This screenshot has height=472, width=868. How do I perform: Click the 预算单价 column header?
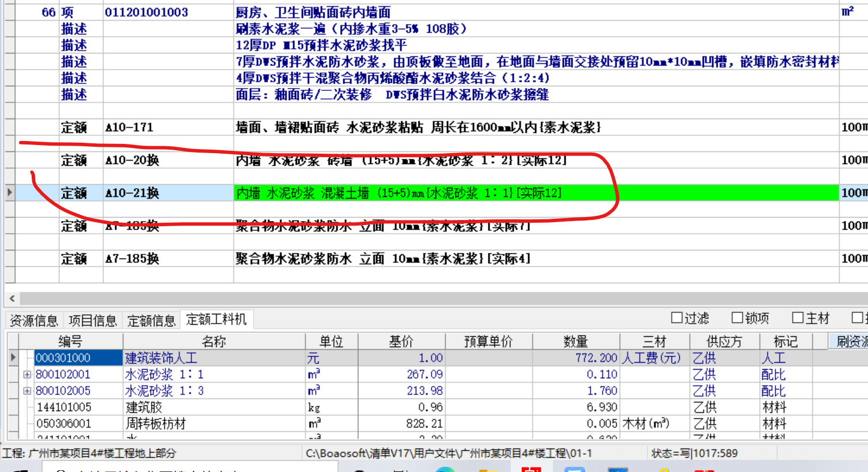point(488,341)
